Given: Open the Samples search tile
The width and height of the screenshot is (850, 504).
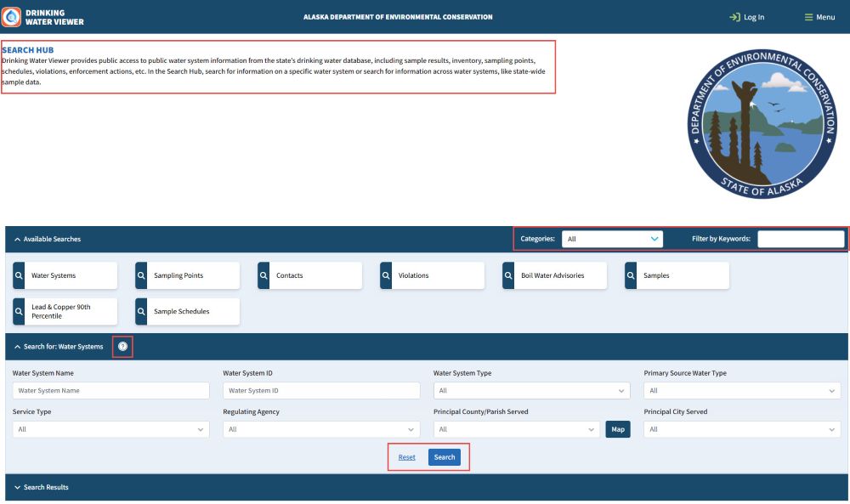Looking at the screenshot, I should coord(677,275).
